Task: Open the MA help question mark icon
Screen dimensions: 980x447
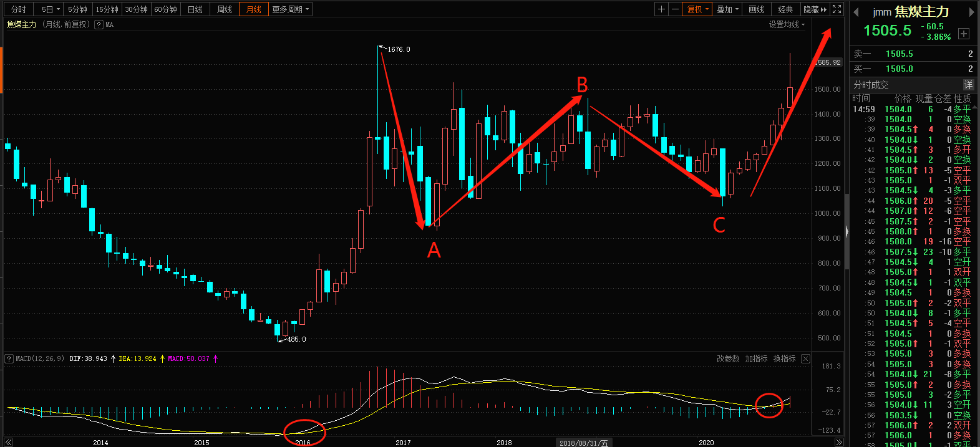Action: click(x=99, y=25)
